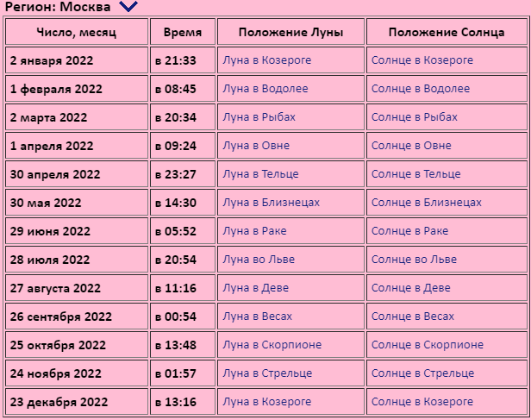Follow the 'Солнце в Овне' link
This screenshot has width=531, height=420.
click(x=411, y=146)
